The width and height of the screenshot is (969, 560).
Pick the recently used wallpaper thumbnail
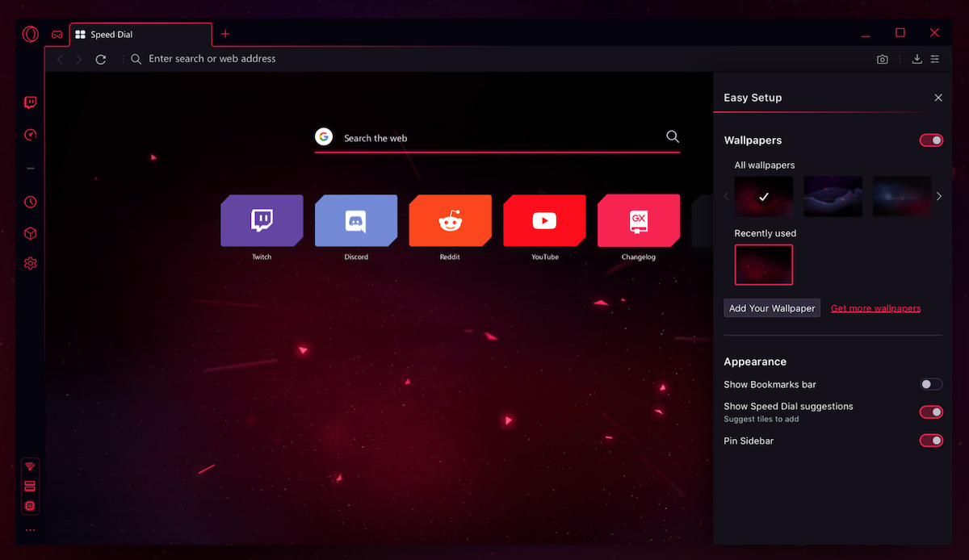764,265
